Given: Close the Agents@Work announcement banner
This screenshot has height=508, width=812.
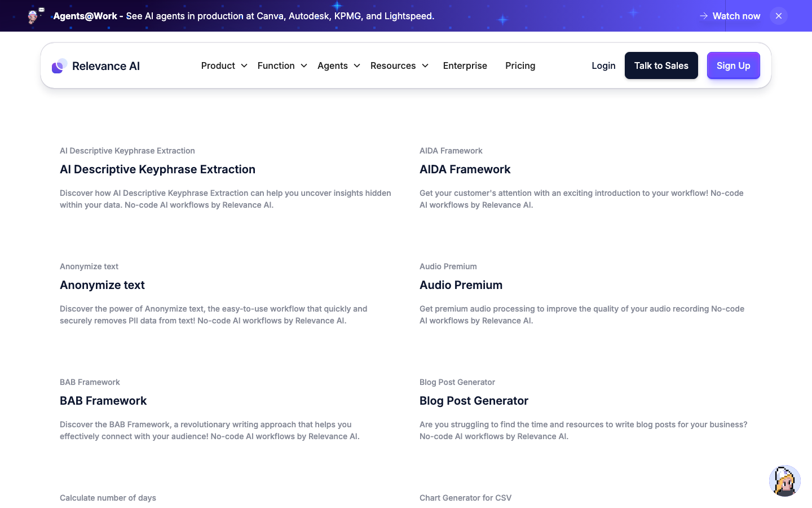Looking at the screenshot, I should point(778,16).
